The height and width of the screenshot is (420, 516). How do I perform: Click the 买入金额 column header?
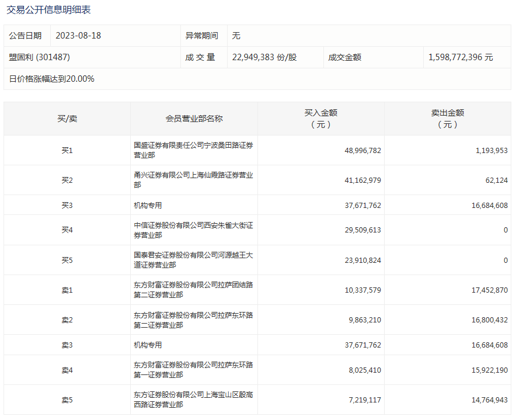click(320, 119)
